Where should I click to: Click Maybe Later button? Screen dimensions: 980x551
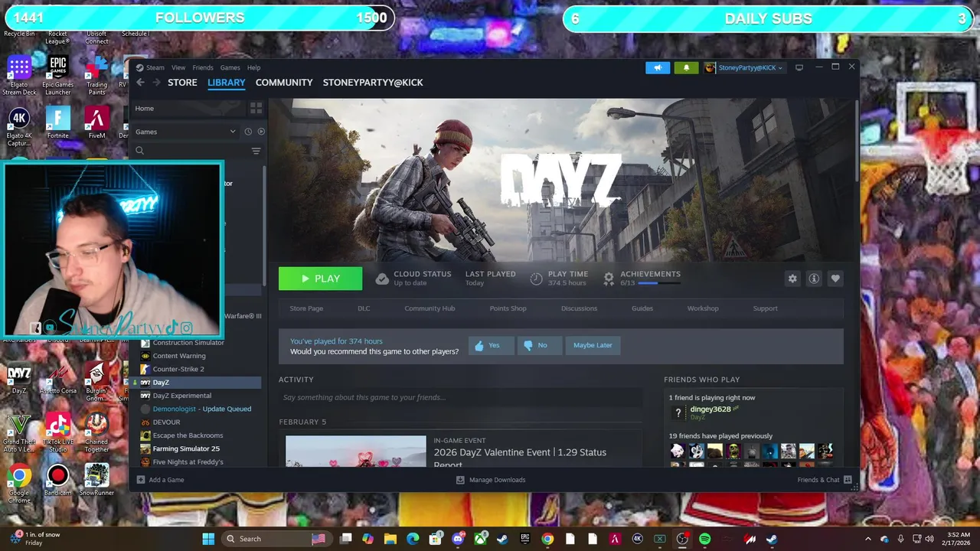click(593, 345)
